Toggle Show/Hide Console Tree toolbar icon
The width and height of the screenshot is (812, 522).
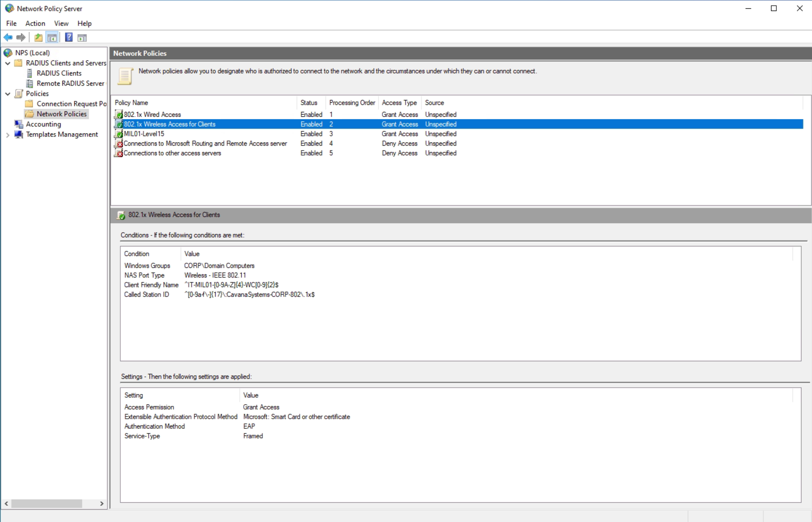coord(52,37)
